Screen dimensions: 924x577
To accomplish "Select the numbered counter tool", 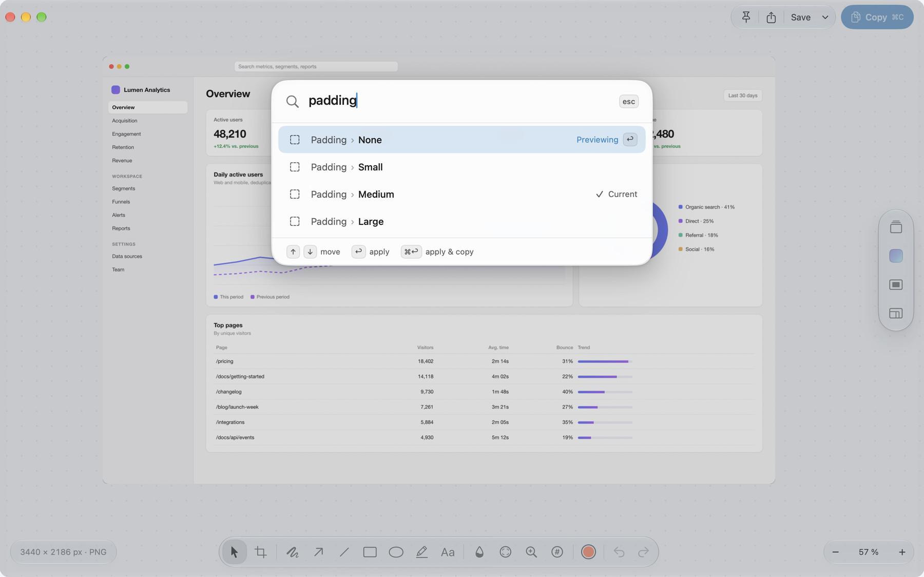I will (x=557, y=552).
